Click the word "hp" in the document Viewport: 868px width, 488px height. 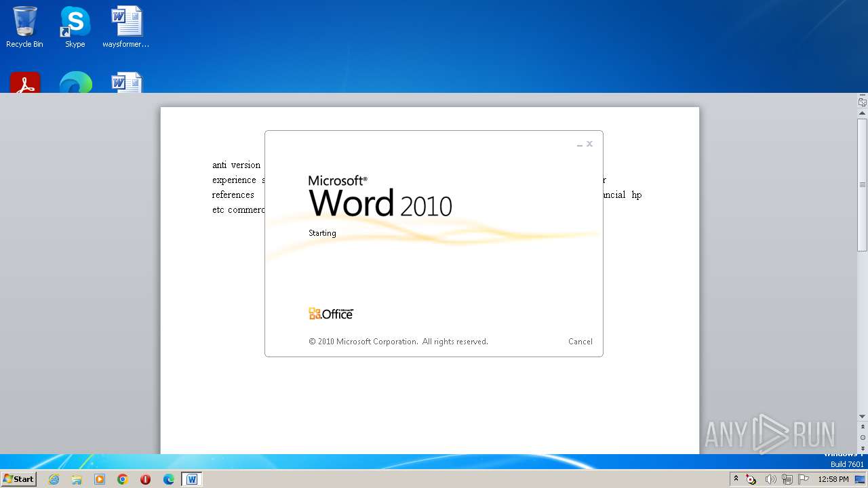(636, 195)
